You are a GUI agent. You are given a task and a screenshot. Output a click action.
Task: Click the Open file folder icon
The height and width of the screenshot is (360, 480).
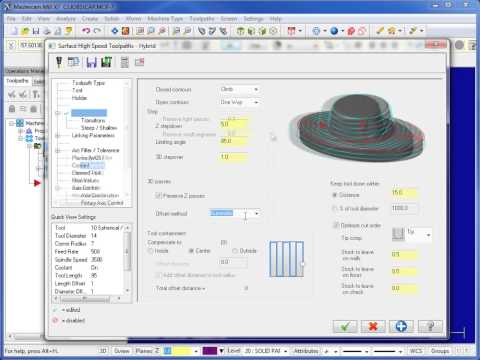point(25,31)
